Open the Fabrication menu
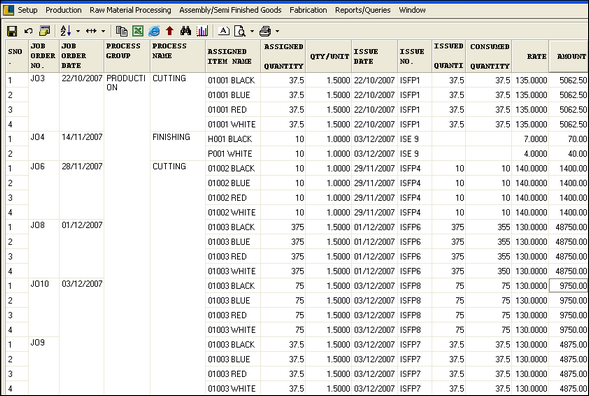Image resolution: width=589 pixels, height=396 pixels. (308, 10)
